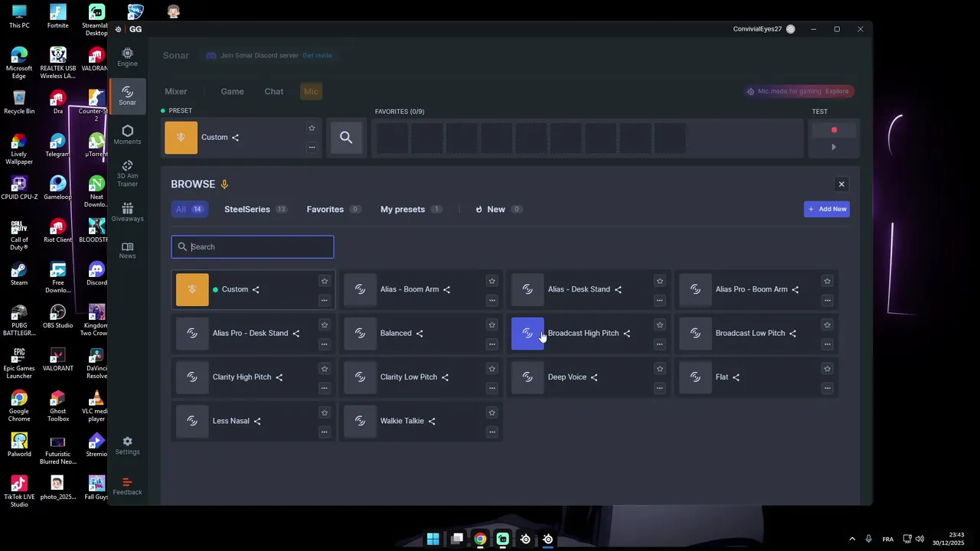Switch to the Chat tab
The width and height of the screenshot is (980, 551).
pyautogui.click(x=274, y=92)
